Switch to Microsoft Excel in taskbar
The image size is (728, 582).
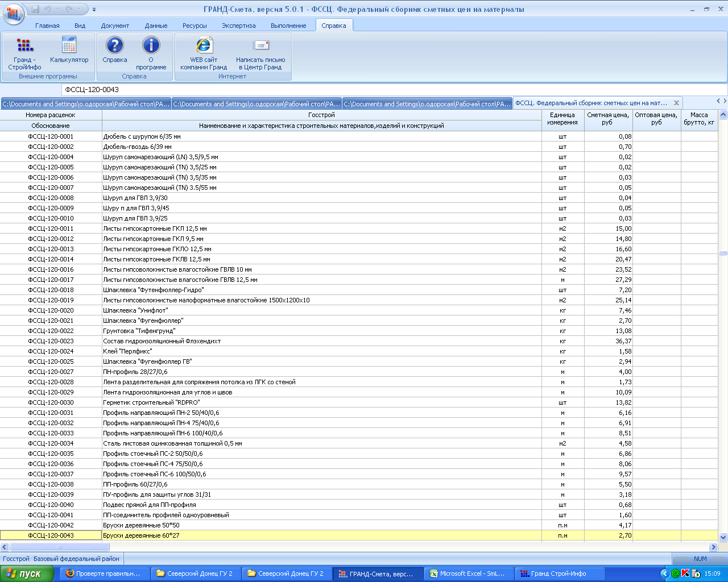pyautogui.click(x=469, y=573)
